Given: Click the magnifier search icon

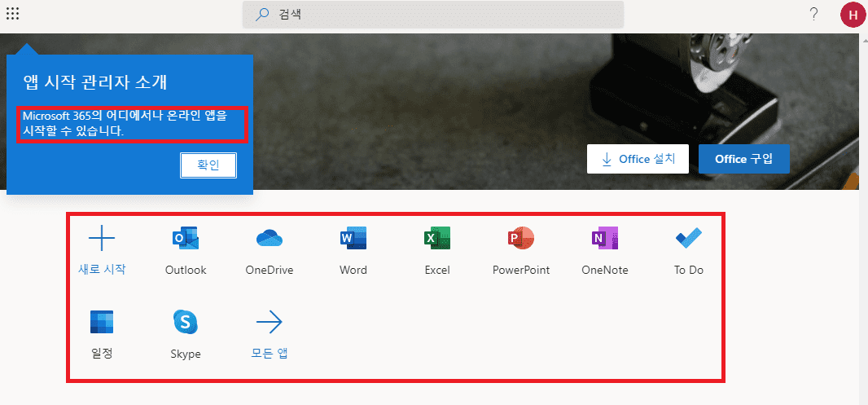Looking at the screenshot, I should click(x=262, y=15).
